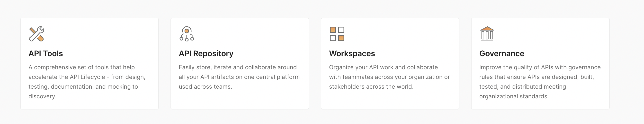644x124 pixels.
Task: Click the API Repository branching nodes icon
Action: coord(187,34)
